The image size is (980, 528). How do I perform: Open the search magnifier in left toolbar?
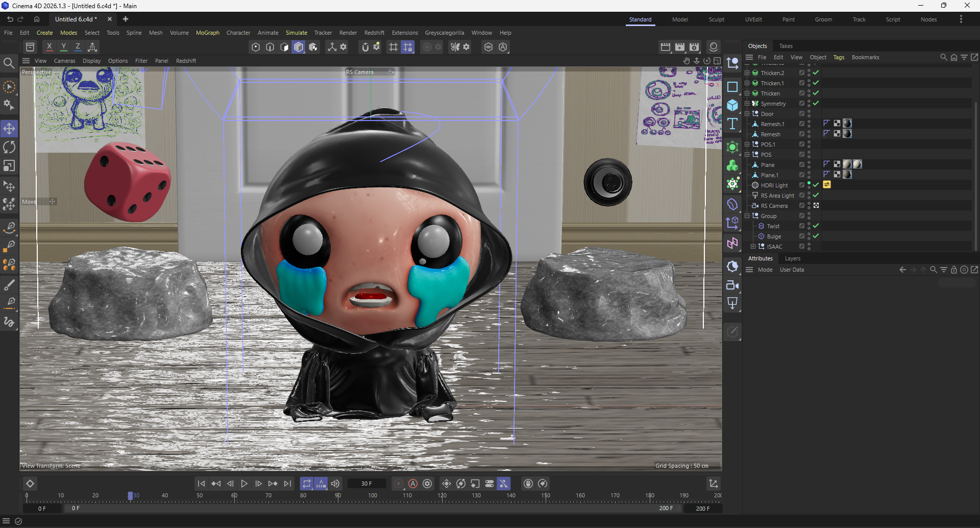(9, 63)
